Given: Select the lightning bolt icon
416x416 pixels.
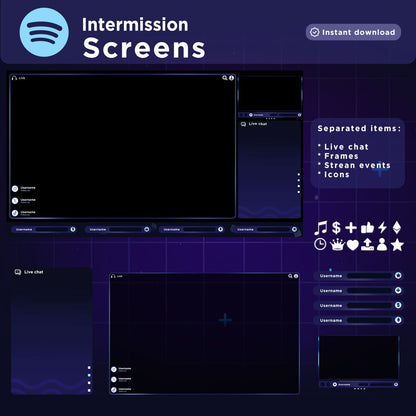Looking at the screenshot, I should 382,228.
